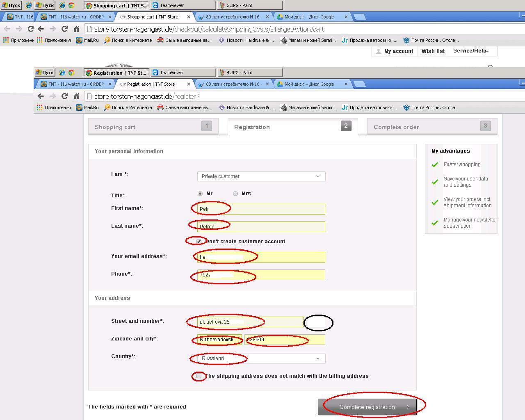Click the Home icon beside the register URL
This screenshot has height=420, width=525.
pos(76,96)
